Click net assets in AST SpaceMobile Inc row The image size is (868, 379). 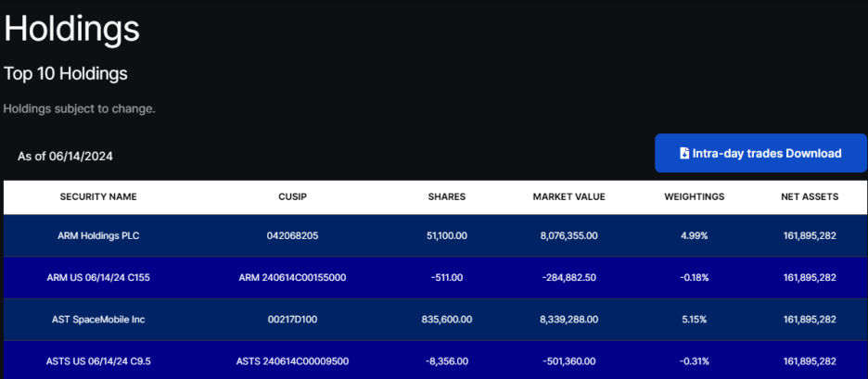pos(810,320)
